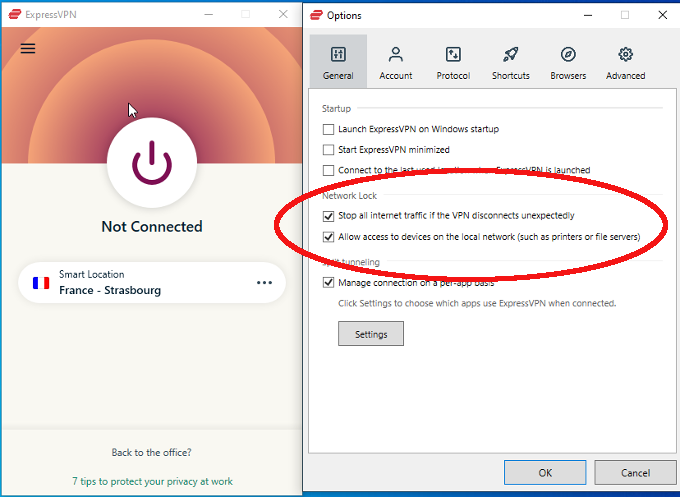The image size is (680, 497).
Task: Open location picker via three dots icon
Action: pyautogui.click(x=264, y=283)
